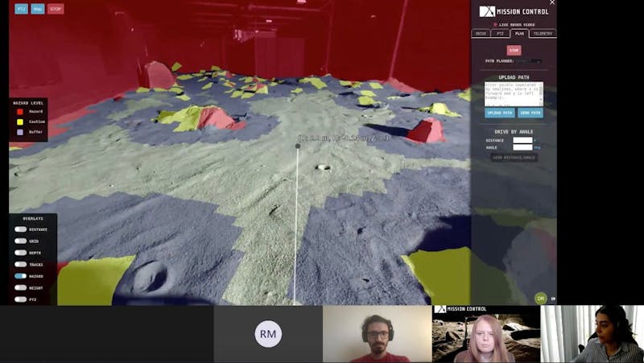
Task: Click the yellow Caution legend swatch
Action: [x=19, y=122]
